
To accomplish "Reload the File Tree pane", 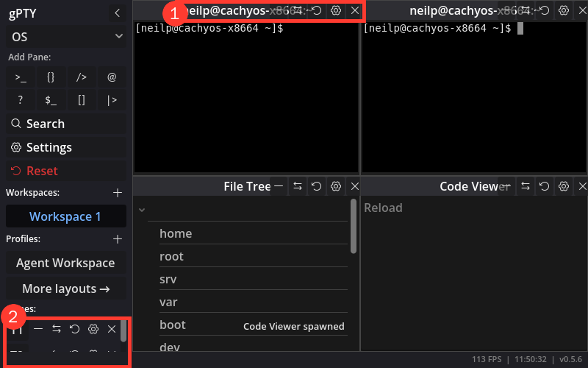I will click(317, 186).
